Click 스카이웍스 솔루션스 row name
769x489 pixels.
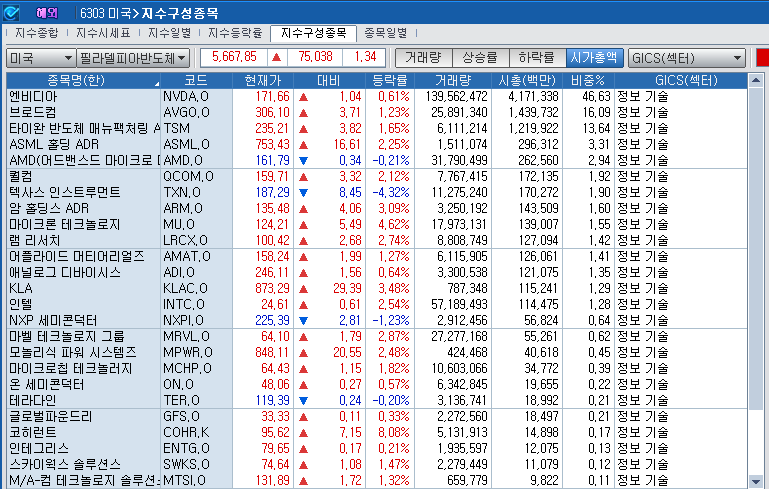point(65,464)
